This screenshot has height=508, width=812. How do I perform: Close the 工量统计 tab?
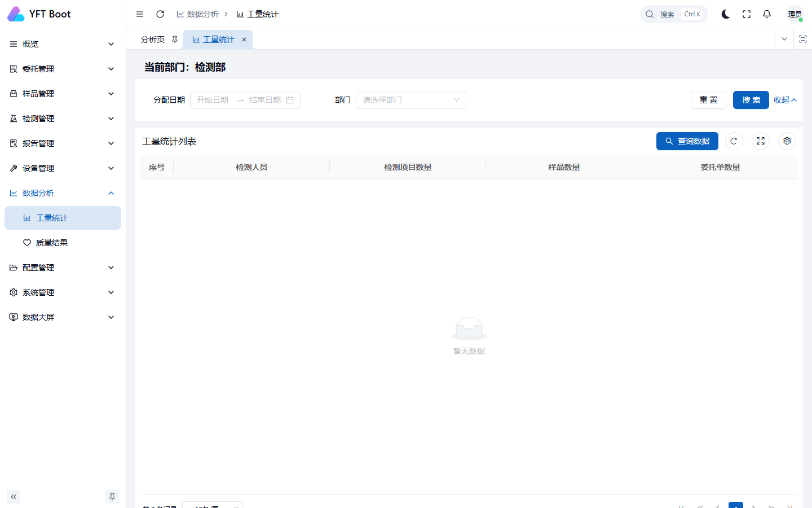coord(244,40)
